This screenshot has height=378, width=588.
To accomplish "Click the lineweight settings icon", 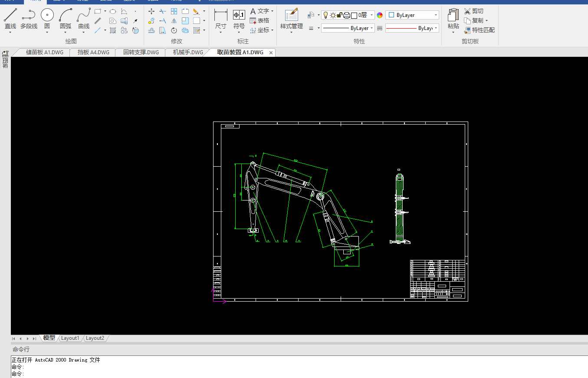I will (311, 28).
